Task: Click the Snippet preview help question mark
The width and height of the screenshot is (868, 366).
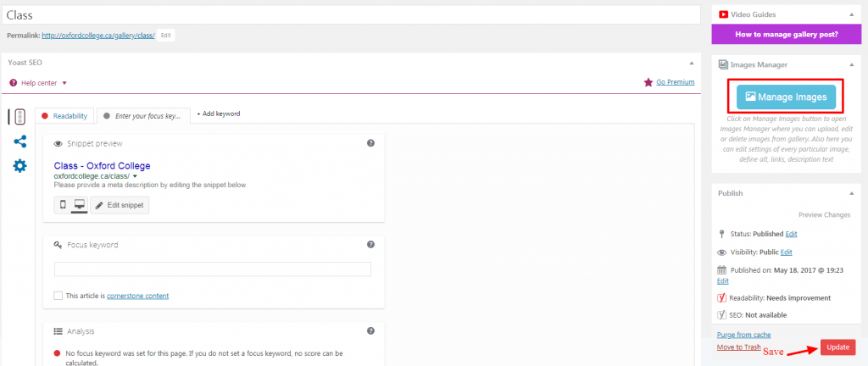Action: point(370,144)
